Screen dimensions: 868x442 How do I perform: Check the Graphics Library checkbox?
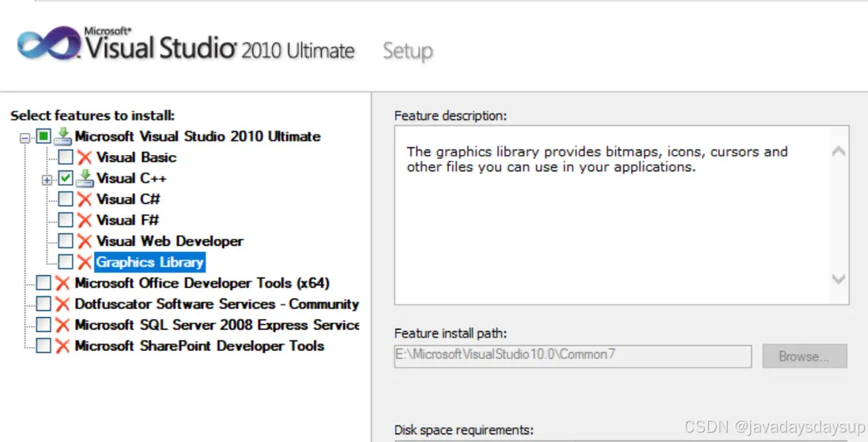click(66, 262)
